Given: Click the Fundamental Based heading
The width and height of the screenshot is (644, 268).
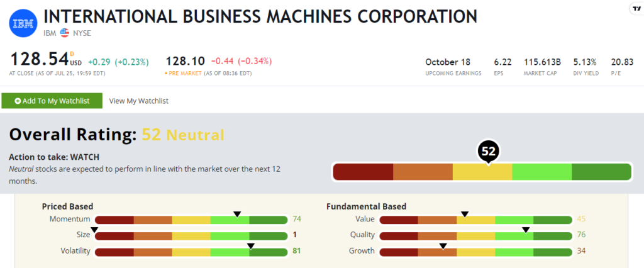Looking at the screenshot, I should [367, 206].
